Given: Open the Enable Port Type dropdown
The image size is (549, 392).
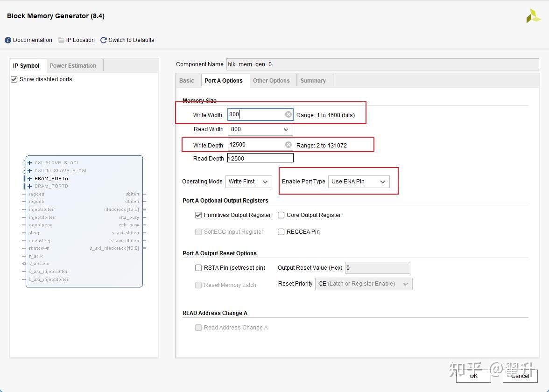Looking at the screenshot, I should (359, 182).
